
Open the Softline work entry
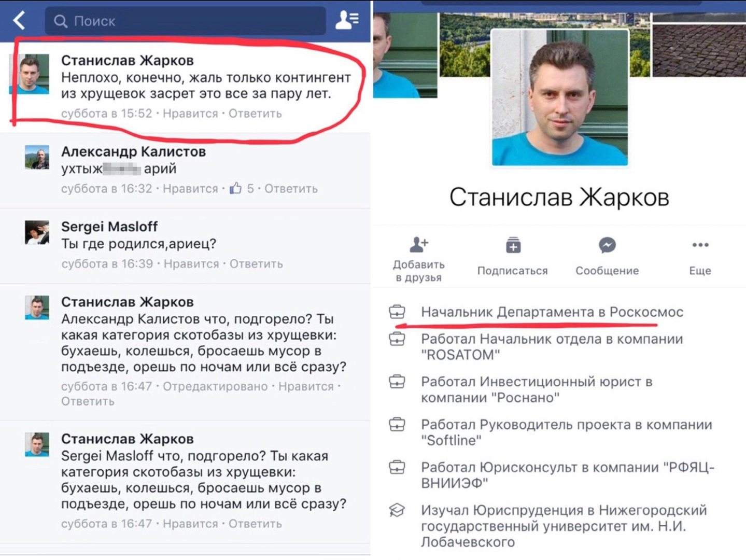pyautogui.click(x=566, y=432)
